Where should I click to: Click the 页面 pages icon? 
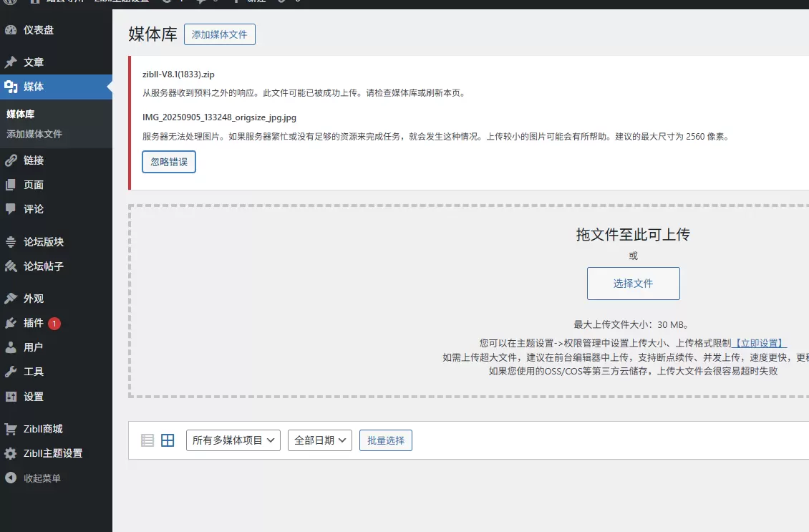(x=11, y=185)
